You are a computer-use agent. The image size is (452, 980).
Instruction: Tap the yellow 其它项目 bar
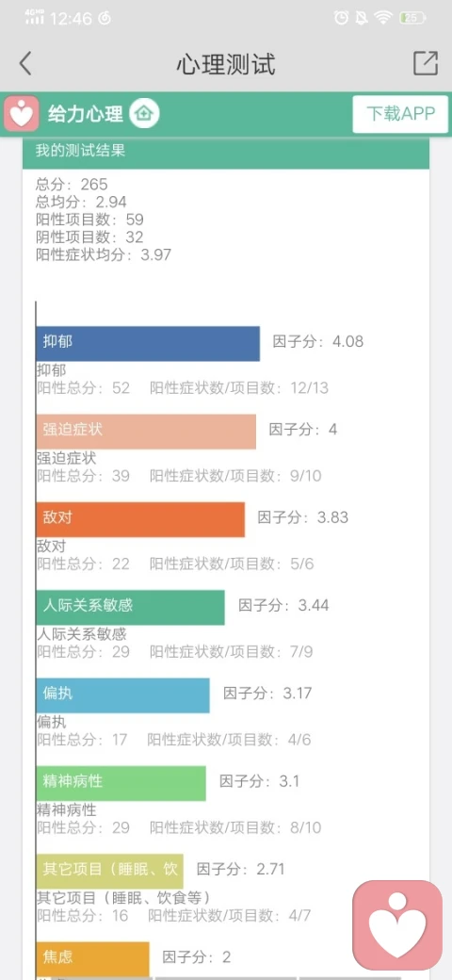click(x=110, y=872)
